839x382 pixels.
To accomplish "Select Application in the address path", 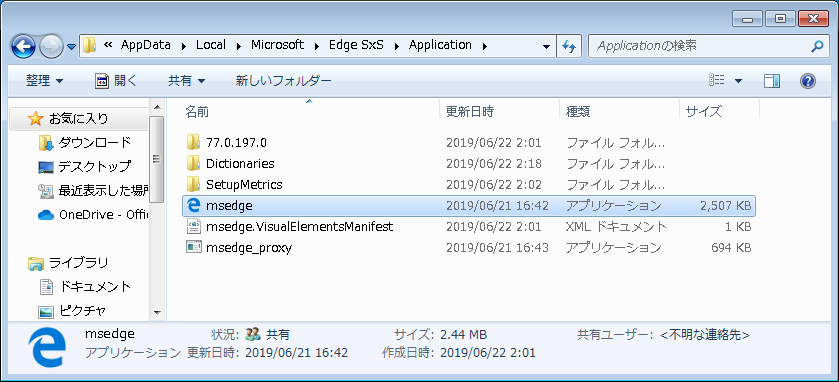I will pos(440,45).
